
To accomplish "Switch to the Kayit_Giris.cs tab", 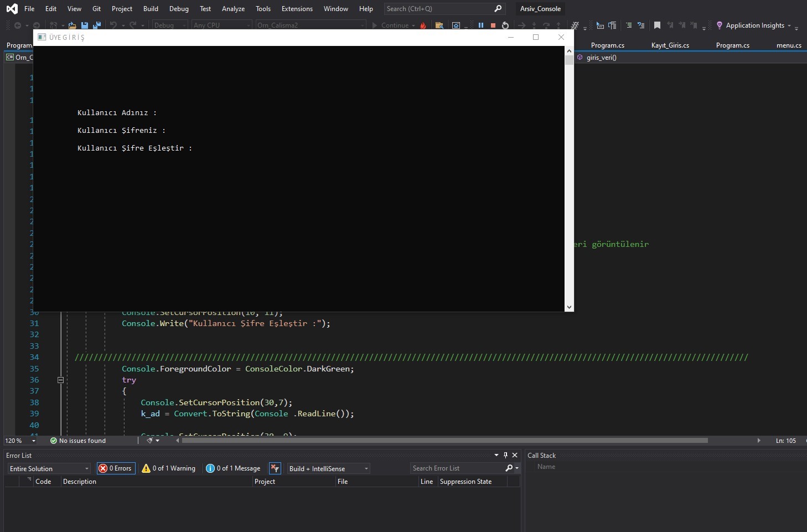I will pos(670,45).
